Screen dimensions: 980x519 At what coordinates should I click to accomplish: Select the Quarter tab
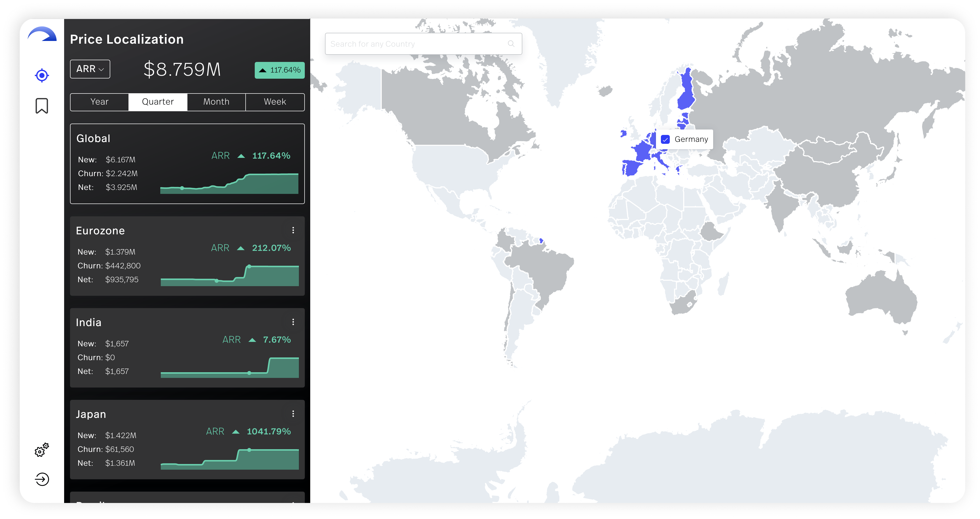click(158, 102)
